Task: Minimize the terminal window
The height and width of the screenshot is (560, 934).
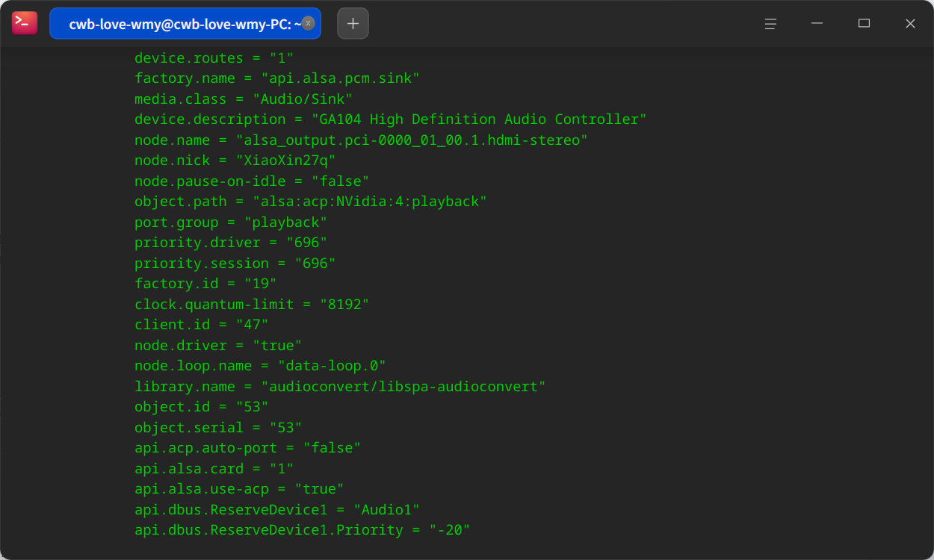Action: pyautogui.click(x=817, y=23)
